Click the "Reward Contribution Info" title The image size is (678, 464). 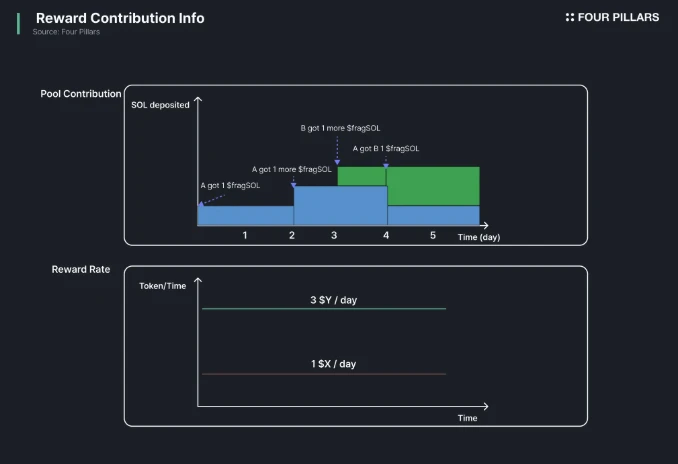pos(120,18)
